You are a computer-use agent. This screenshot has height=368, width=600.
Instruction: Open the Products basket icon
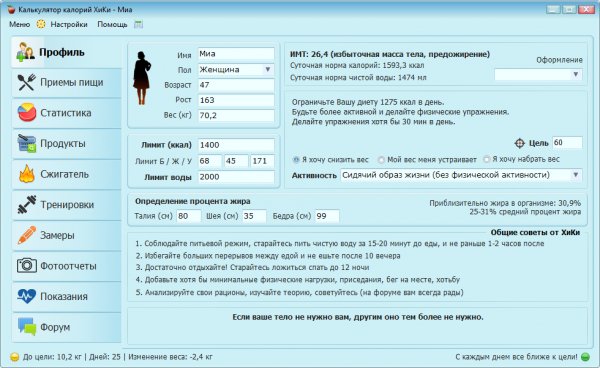point(27,143)
